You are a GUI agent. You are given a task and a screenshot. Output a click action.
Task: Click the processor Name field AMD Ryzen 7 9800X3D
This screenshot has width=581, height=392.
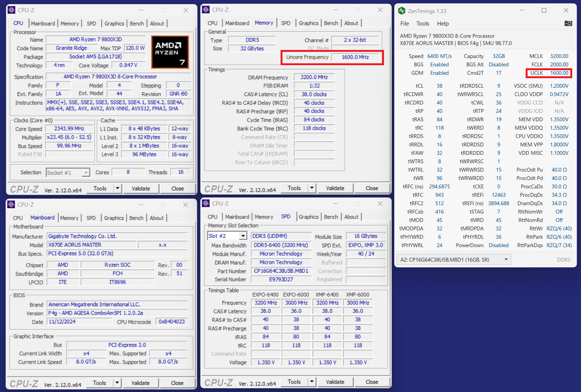coord(95,39)
